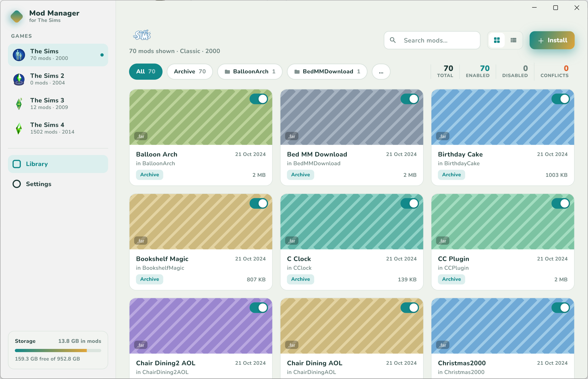Viewport: 588px width, 379px height.
Task: Open Balloon Arch green thumbnail
Action: [201, 117]
